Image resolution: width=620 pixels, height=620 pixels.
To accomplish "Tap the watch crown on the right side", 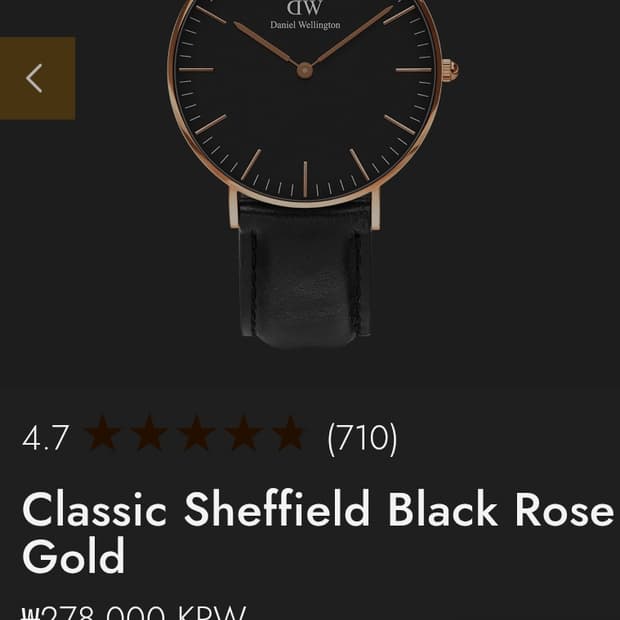I will [x=450, y=70].
